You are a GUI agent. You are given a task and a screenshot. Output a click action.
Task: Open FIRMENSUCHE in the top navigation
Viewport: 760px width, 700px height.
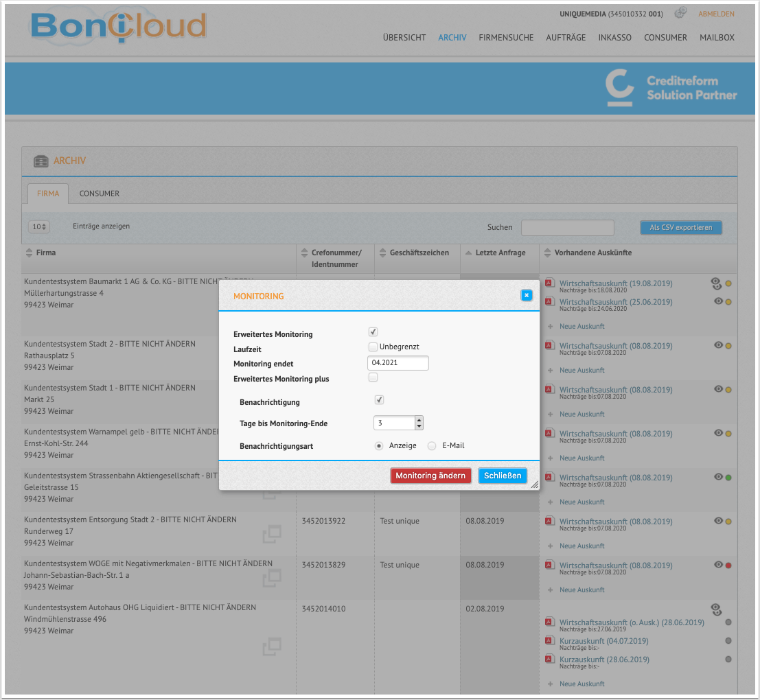tap(506, 38)
